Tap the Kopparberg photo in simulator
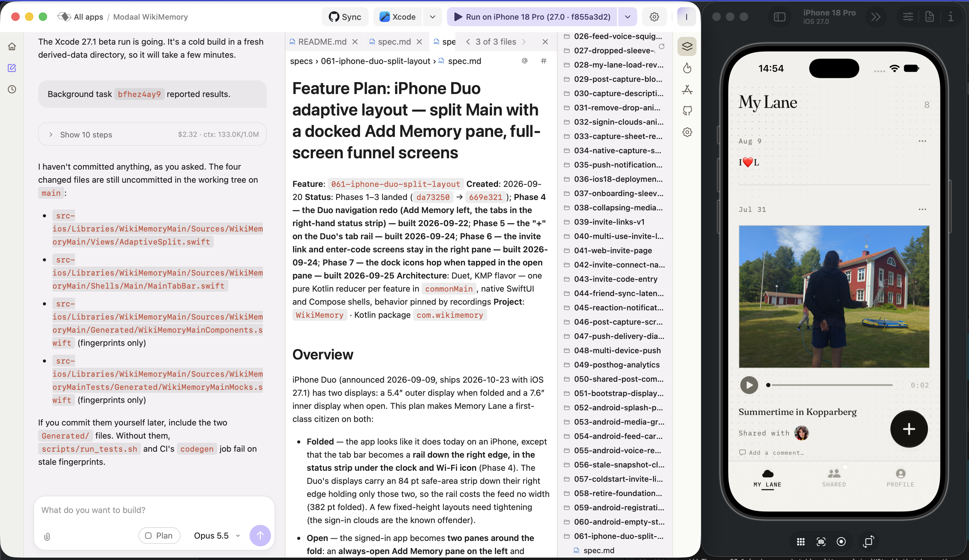Screen dimensions: 969x560 coord(834,296)
